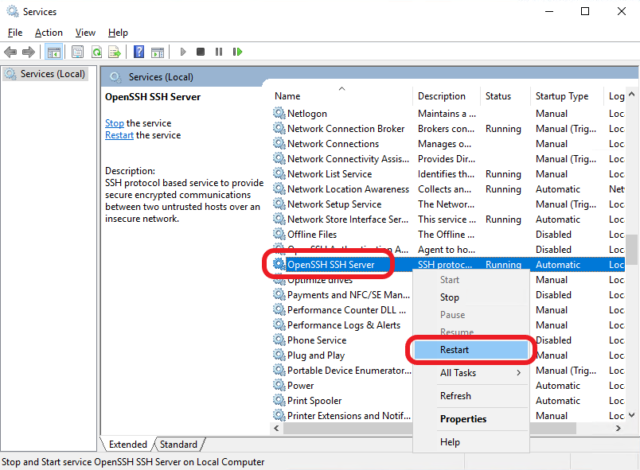This screenshot has width=640, height=470.
Task: Click the Restart Service toolbar icon
Action: click(x=238, y=52)
